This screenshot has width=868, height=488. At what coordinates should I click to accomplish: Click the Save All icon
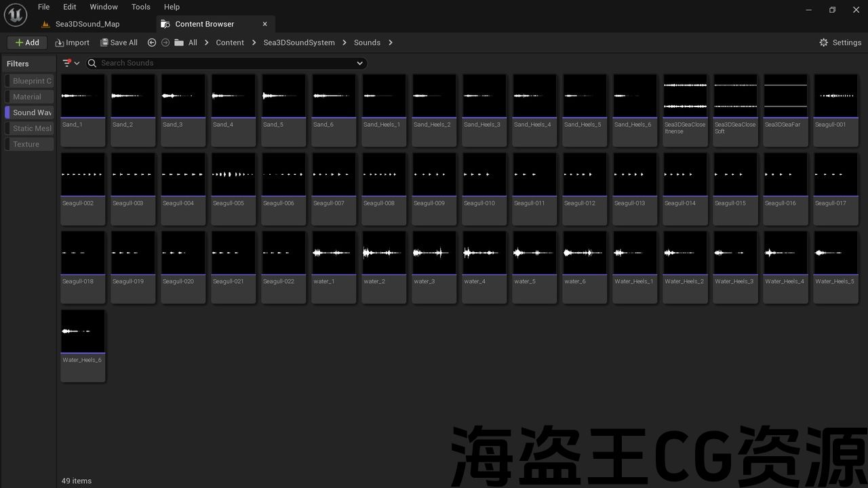point(104,43)
